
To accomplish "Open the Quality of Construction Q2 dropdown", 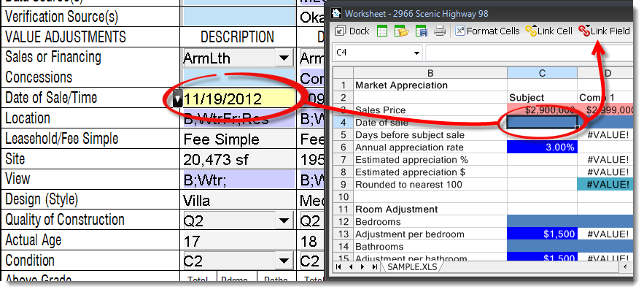I will point(284,221).
